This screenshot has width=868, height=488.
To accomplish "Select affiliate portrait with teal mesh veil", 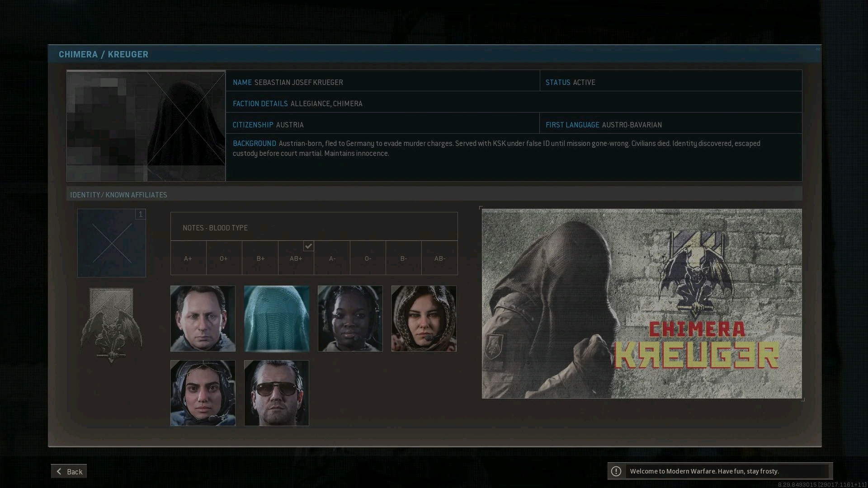I will (277, 319).
